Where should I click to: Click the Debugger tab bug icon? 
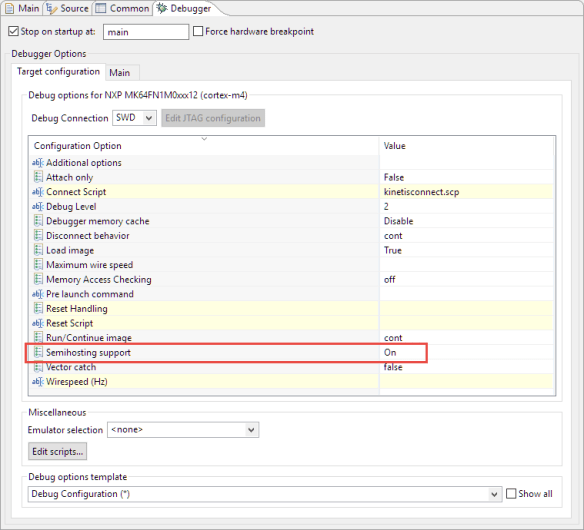[161, 8]
